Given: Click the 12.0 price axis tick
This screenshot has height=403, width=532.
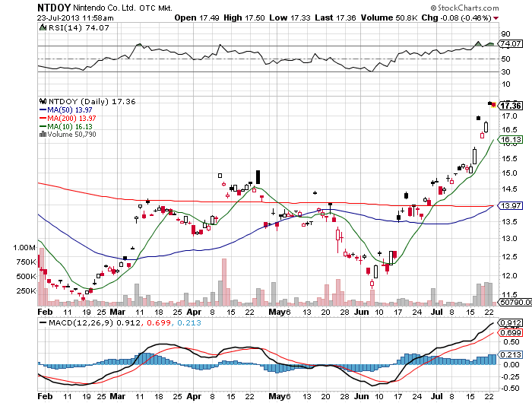Looking at the screenshot, I should [x=509, y=275].
